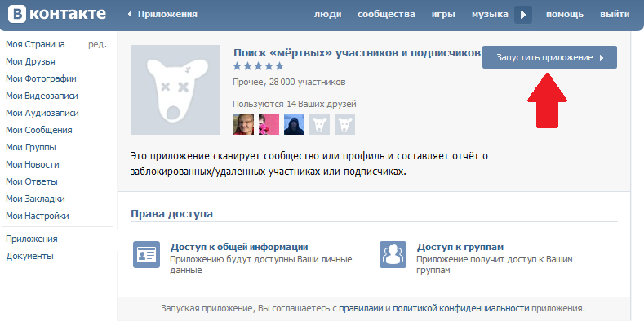This screenshot has width=644, height=322.
Task: Open Мои Ответы in sidebar
Action: click(x=32, y=181)
